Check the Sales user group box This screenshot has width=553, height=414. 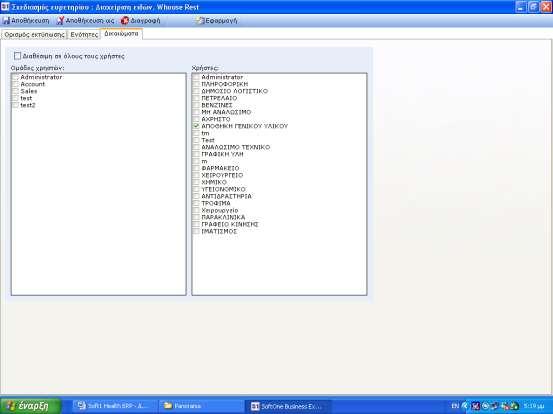tap(16, 91)
